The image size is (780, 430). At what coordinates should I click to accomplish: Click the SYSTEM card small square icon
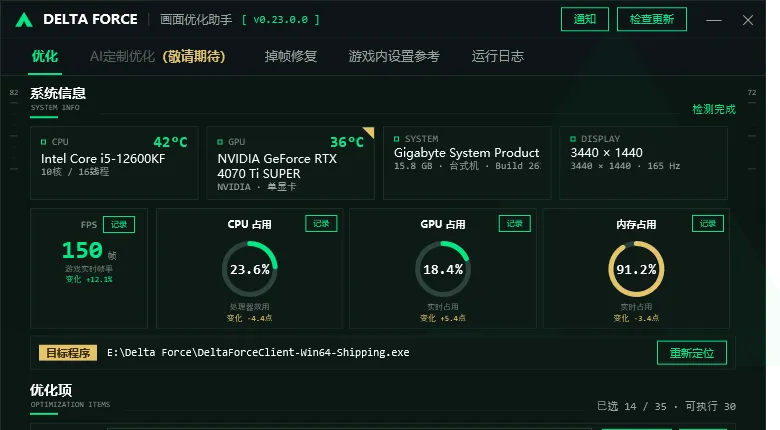tap(396, 139)
